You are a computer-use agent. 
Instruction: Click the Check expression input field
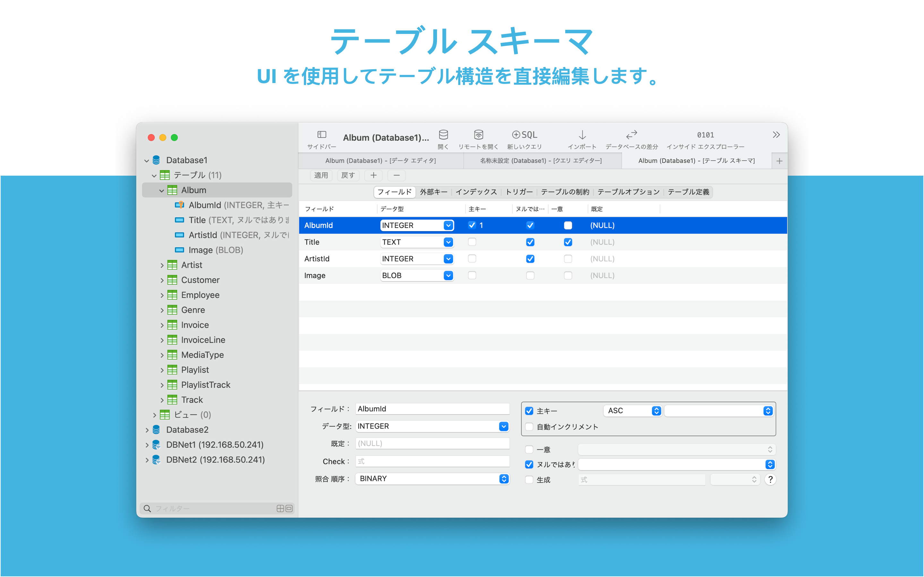click(x=432, y=461)
